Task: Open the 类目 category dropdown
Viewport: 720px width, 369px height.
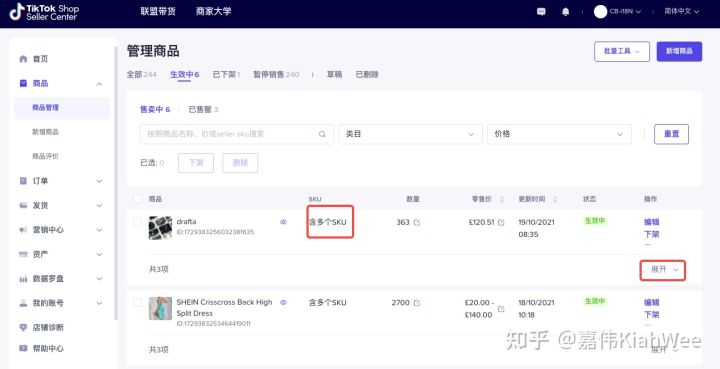Action: click(411, 134)
